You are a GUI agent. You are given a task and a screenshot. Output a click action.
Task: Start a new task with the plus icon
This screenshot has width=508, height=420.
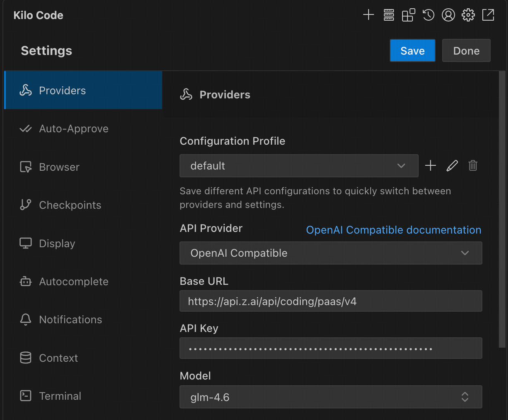tap(368, 15)
